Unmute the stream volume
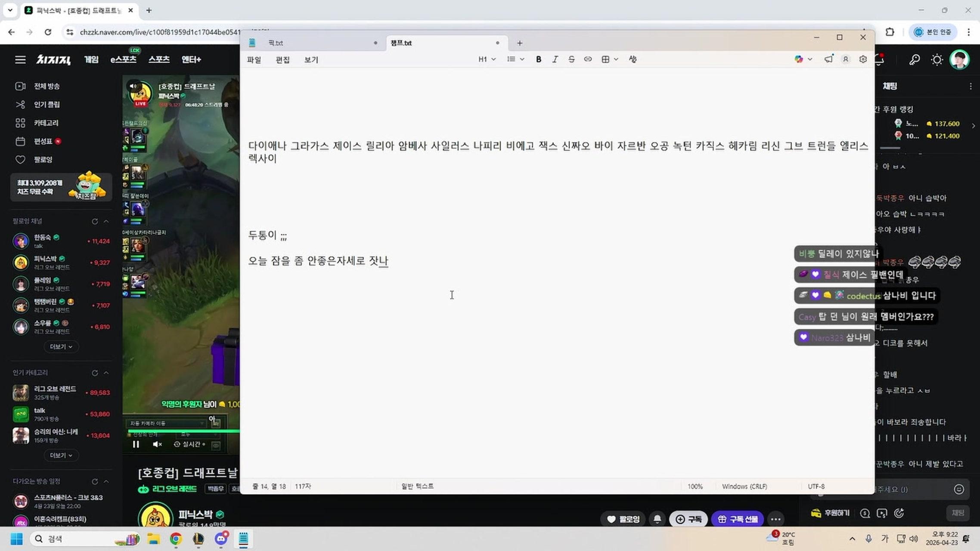This screenshot has height=551, width=980. (157, 444)
